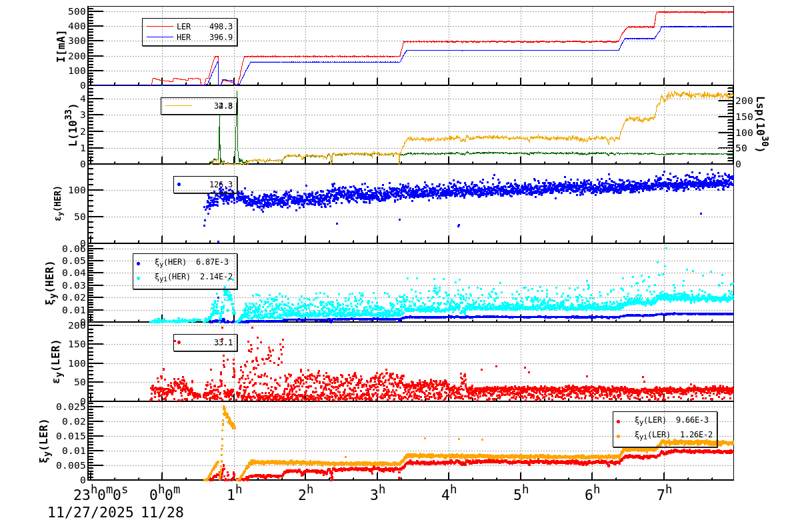Screen dimensions: 800x532
Task: Select the ξy(HER) vertical axis label
Action: [x=51, y=282]
